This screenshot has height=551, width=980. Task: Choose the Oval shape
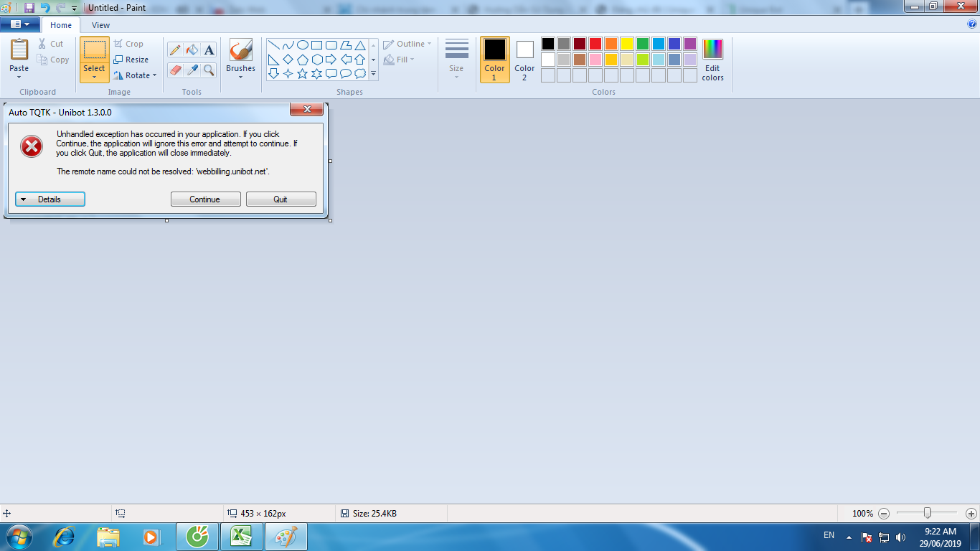click(x=302, y=45)
